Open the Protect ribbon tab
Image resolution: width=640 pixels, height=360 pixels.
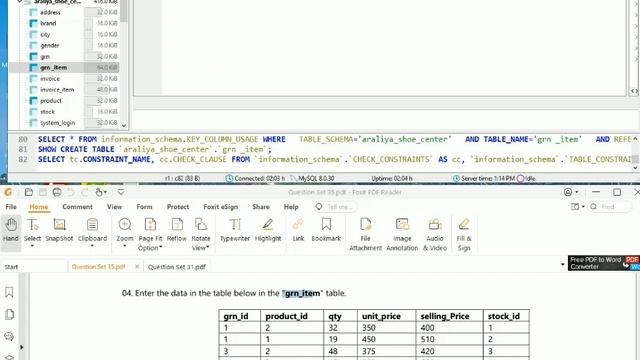[178, 207]
